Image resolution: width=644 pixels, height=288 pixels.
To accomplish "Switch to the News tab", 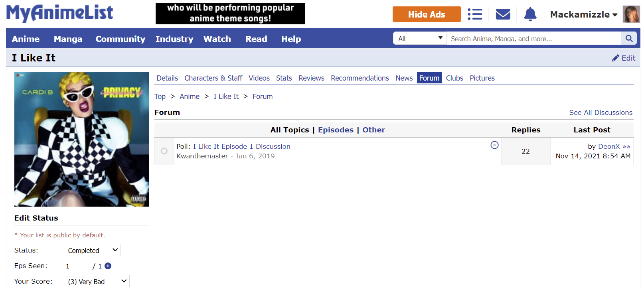I will pos(404,78).
